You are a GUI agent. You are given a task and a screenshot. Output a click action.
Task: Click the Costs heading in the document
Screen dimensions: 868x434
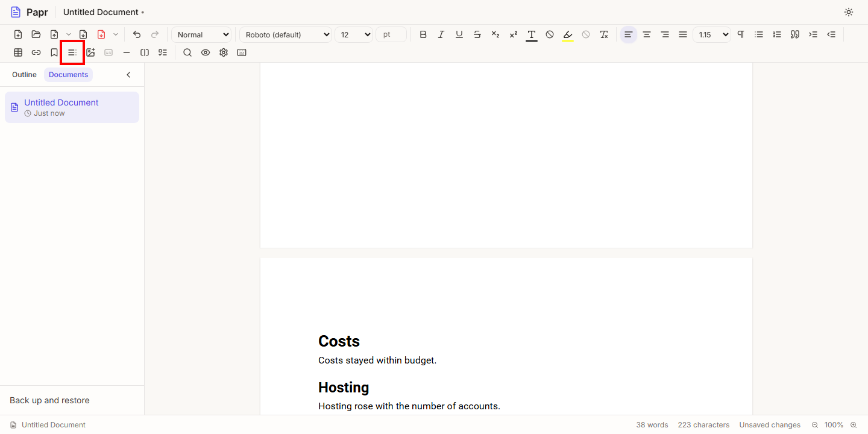339,341
